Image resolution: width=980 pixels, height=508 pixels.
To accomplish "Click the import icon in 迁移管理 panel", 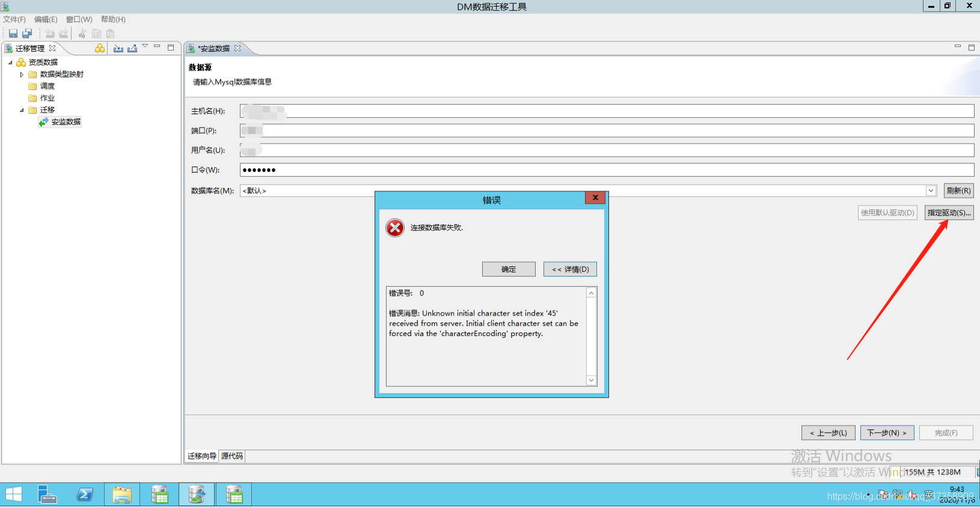I will click(118, 48).
